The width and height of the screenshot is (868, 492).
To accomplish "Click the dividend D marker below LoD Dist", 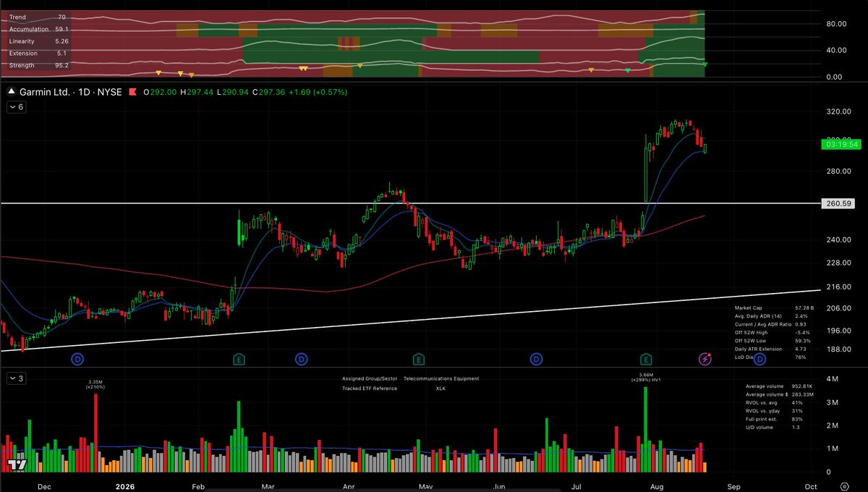I will coord(760,359).
